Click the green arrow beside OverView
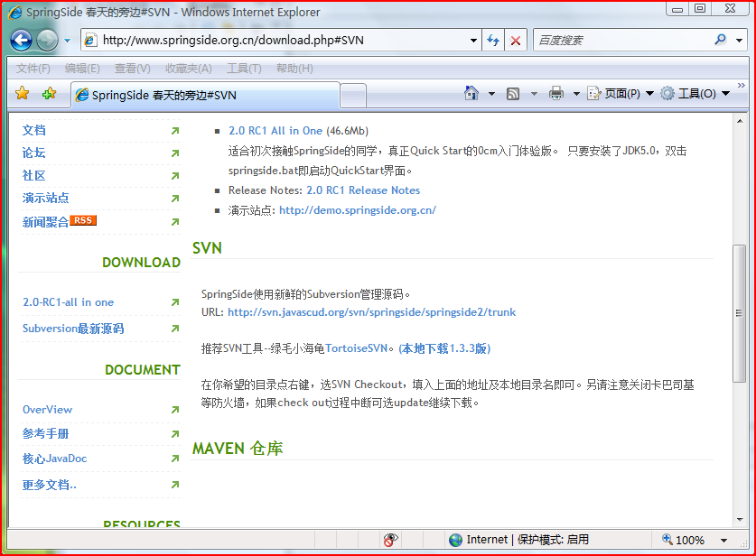Image resolution: width=756 pixels, height=556 pixels. click(x=175, y=410)
